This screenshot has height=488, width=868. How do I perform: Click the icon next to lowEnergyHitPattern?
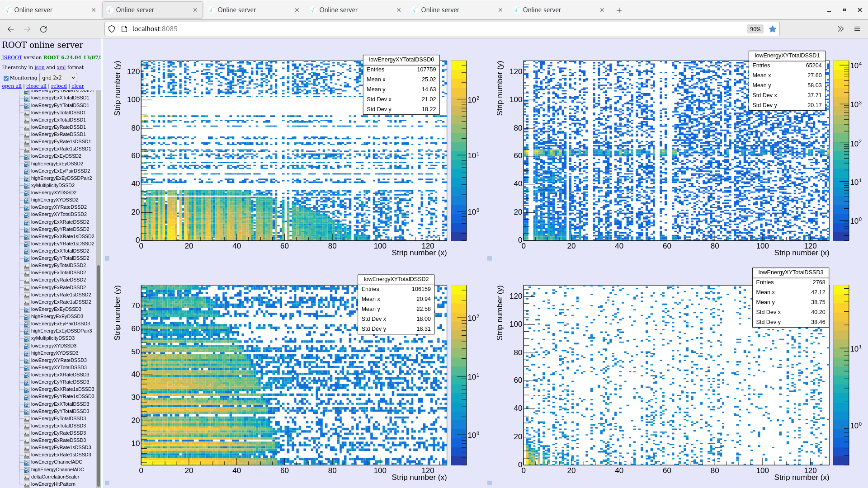point(27,484)
